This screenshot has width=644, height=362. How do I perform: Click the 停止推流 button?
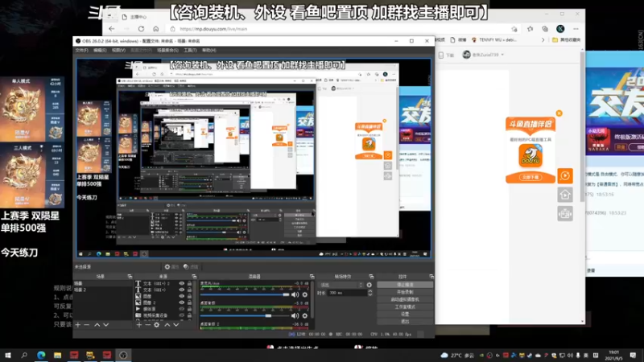pyautogui.click(x=405, y=285)
